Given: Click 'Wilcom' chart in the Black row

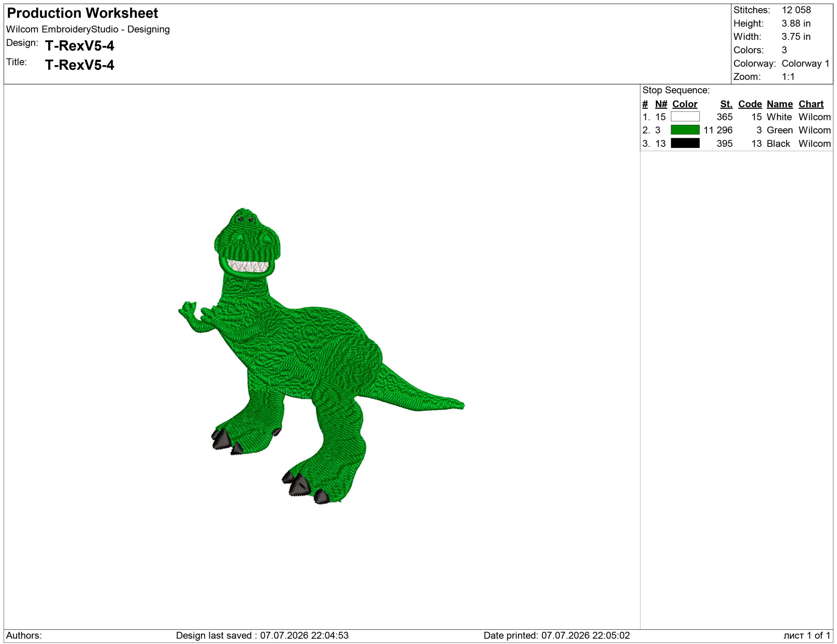Looking at the screenshot, I should (x=814, y=144).
